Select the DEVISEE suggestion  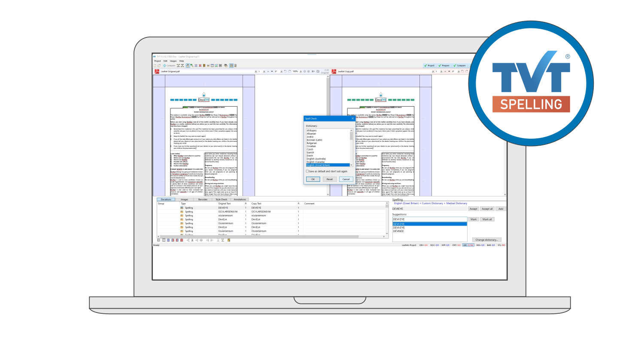[429, 231]
